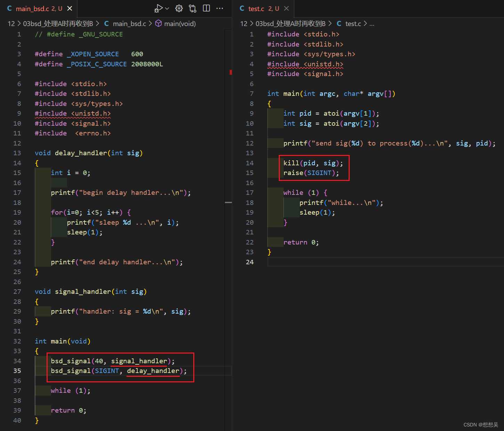Click the red error marker in overview ruler
504x431 pixels.
pos(230,72)
